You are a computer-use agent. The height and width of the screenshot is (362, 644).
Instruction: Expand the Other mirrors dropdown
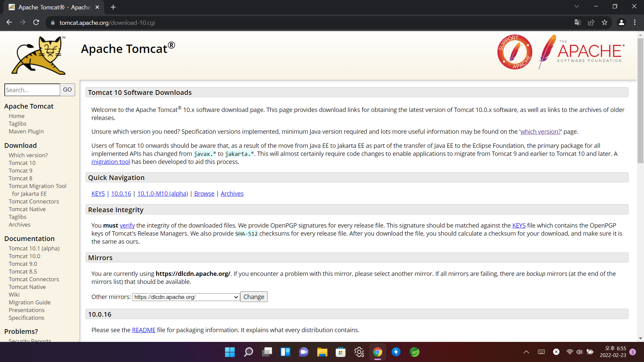click(186, 297)
